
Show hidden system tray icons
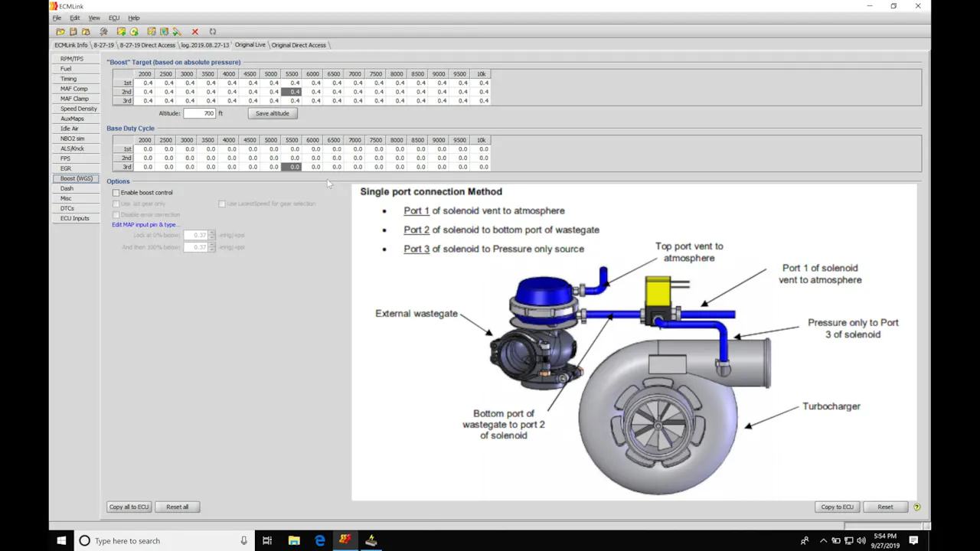[x=823, y=541]
